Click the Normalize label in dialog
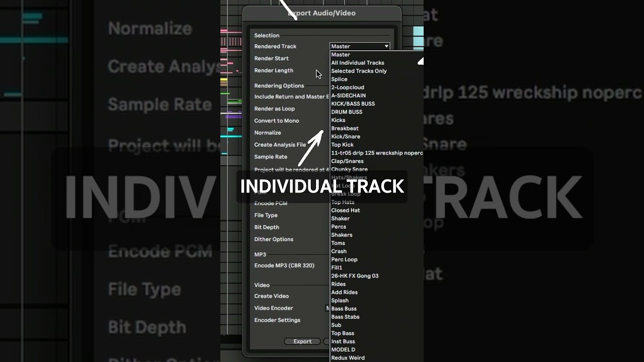The image size is (644, 362). [267, 133]
